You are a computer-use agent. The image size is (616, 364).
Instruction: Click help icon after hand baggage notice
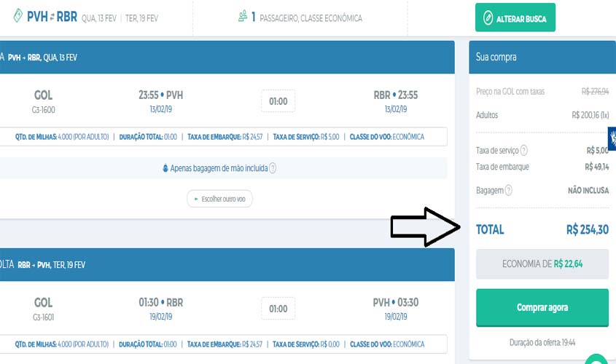[273, 168]
